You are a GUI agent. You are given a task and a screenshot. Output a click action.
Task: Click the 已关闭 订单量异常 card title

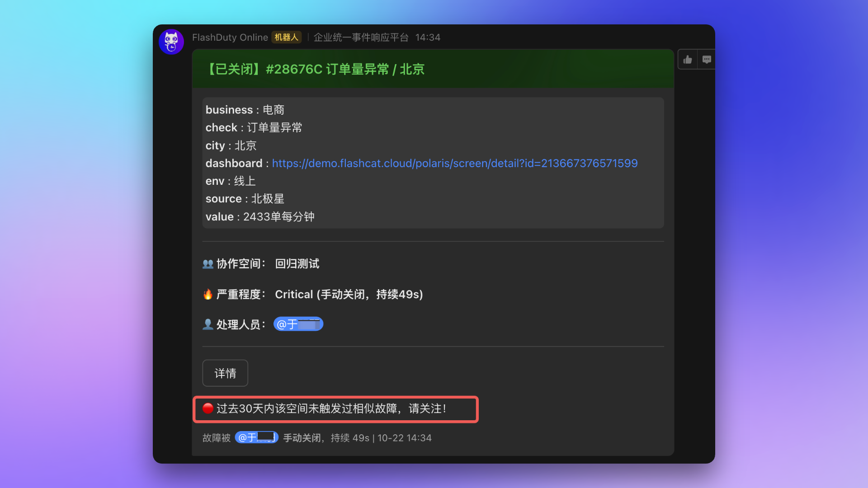pos(316,69)
